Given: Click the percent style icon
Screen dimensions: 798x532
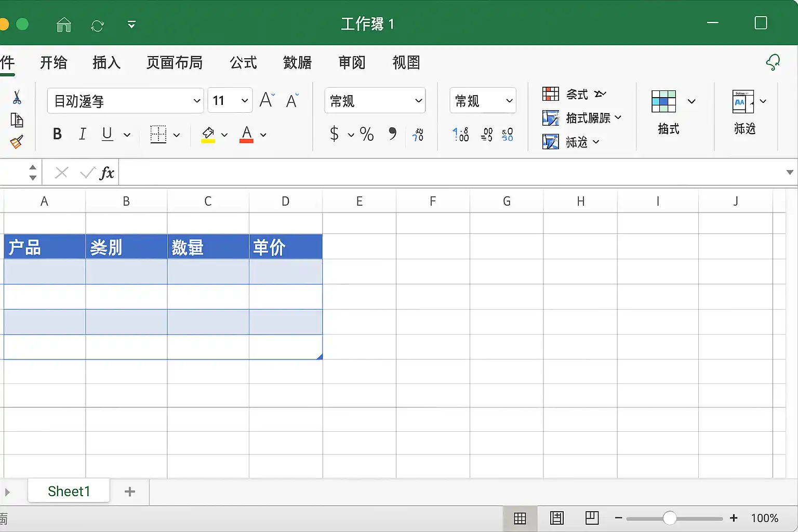Looking at the screenshot, I should pyautogui.click(x=367, y=134).
